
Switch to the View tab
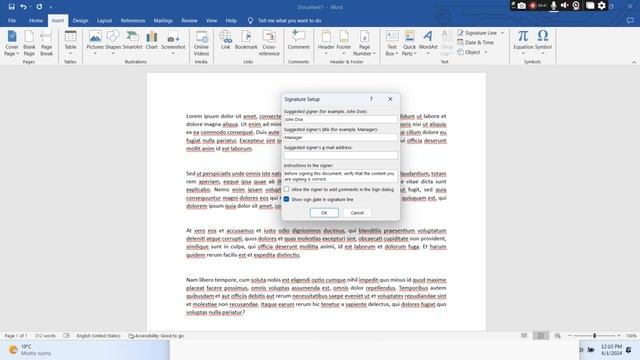point(211,20)
